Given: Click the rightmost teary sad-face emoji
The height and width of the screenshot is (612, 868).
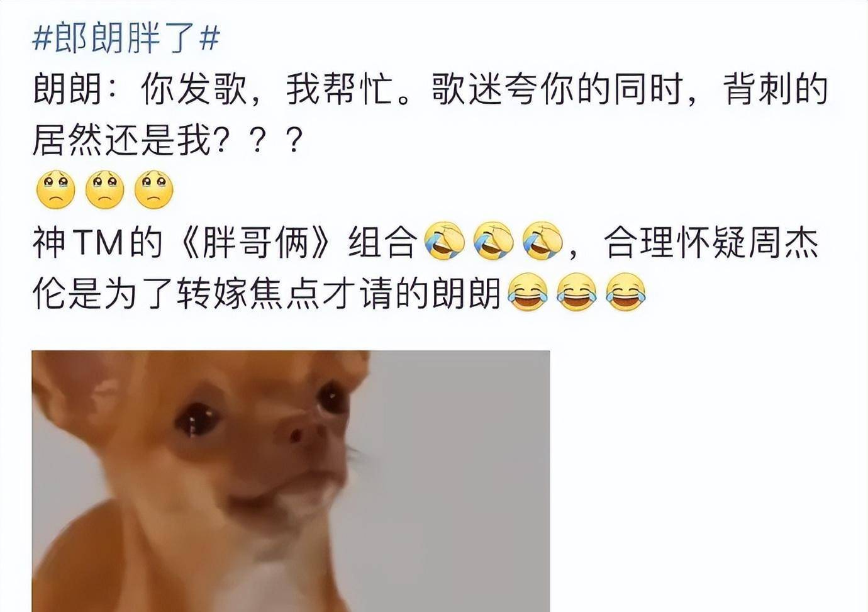Looking at the screenshot, I should pos(154,191).
